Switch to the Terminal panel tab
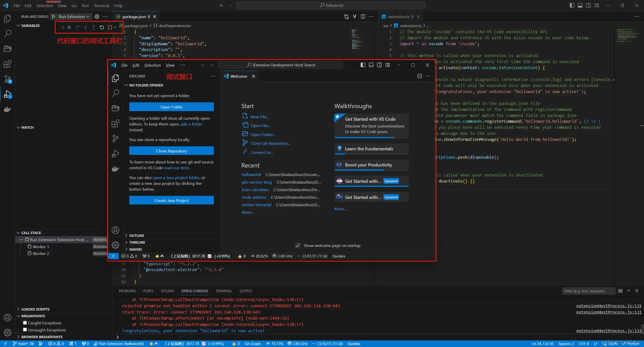Image resolution: width=644 pixels, height=347 pixels. coord(224,291)
